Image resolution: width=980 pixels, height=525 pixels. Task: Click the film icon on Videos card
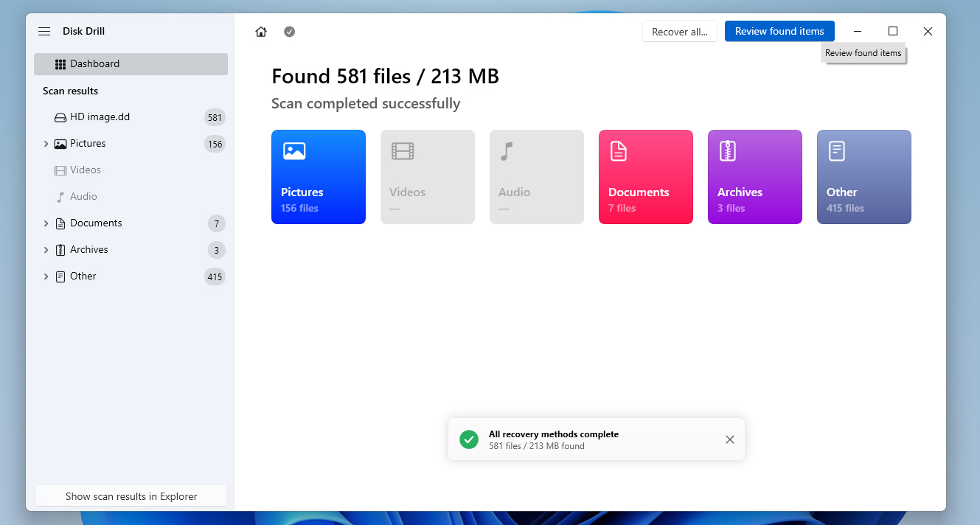coord(403,151)
